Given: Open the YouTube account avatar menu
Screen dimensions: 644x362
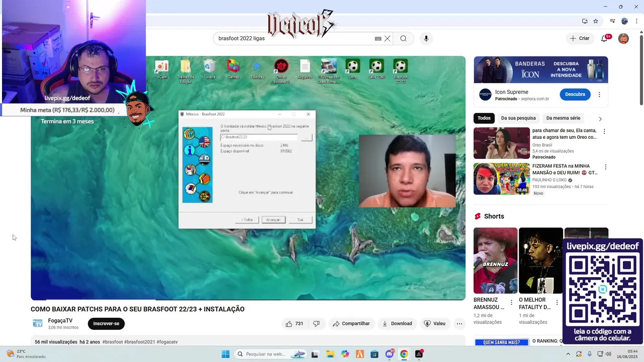Looking at the screenshot, I should (623, 39).
